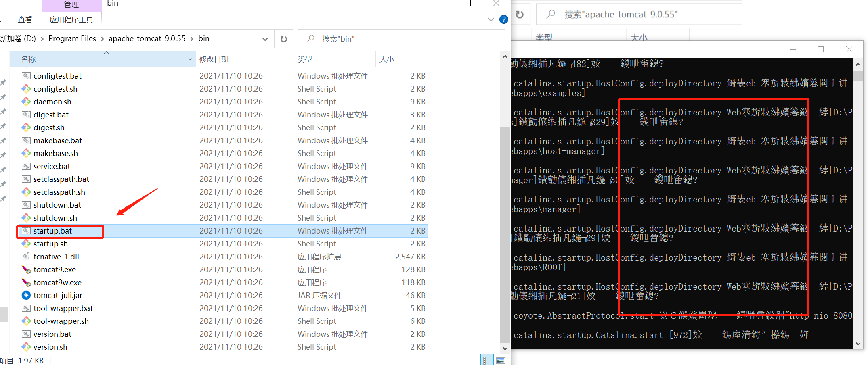Screen dimensions: 868x365
Task: Click the setclasspath.bat file icon
Action: (26, 179)
